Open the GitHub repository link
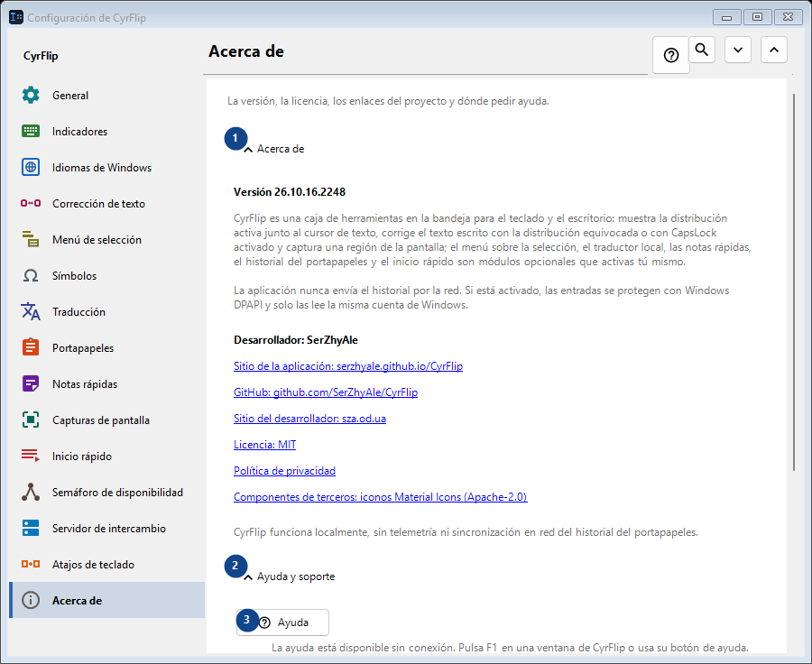This screenshot has height=664, width=812. click(326, 392)
